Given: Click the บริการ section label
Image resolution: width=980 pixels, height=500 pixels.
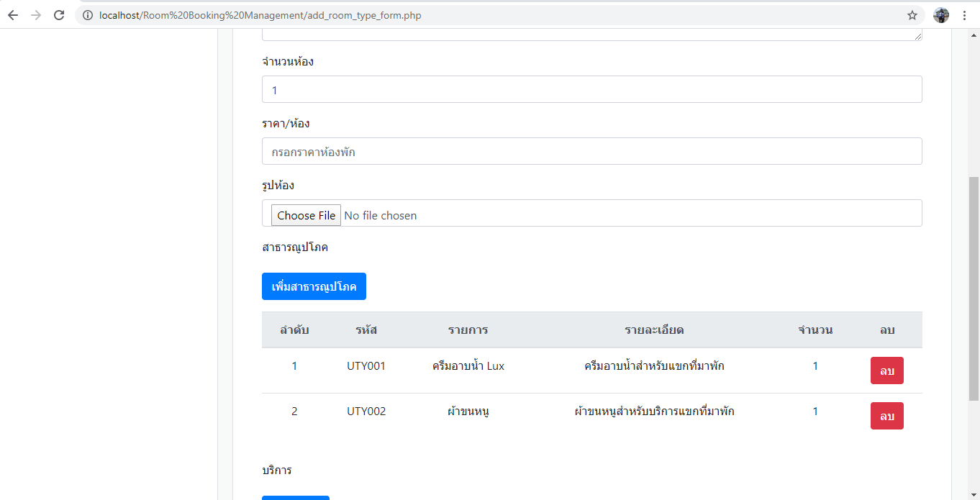Looking at the screenshot, I should 277,471.
